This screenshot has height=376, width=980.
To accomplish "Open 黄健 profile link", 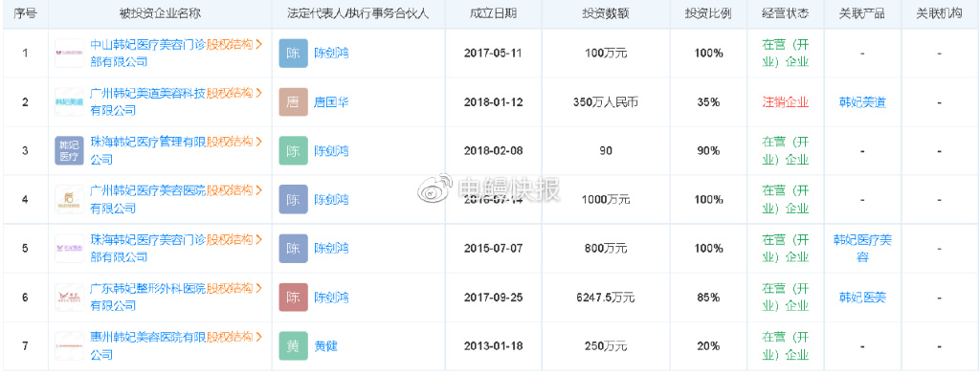I will tap(325, 345).
